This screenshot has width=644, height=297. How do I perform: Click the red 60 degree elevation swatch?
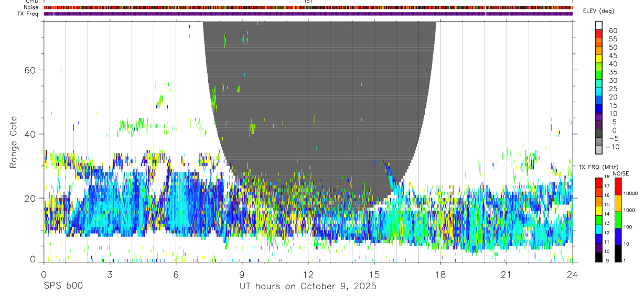coord(599,34)
